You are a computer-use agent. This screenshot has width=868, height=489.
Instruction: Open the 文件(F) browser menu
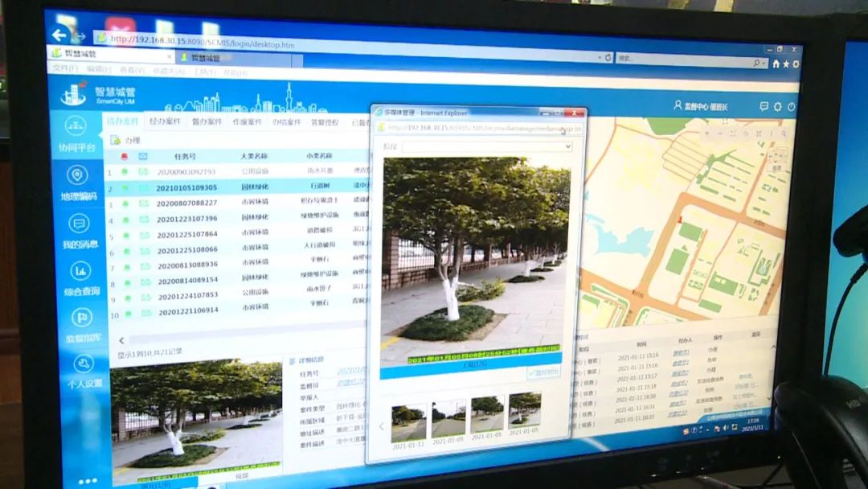[x=65, y=68]
